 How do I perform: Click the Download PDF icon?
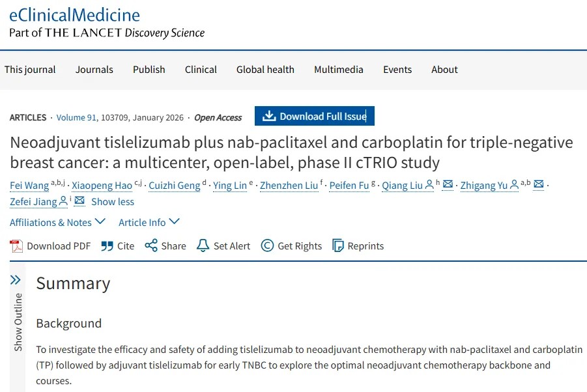[16, 245]
